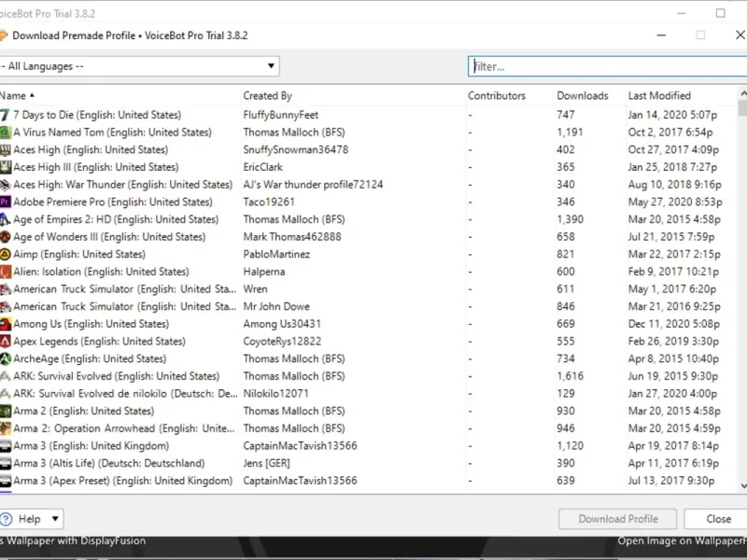
Task: Click the Created By column header
Action: click(267, 96)
